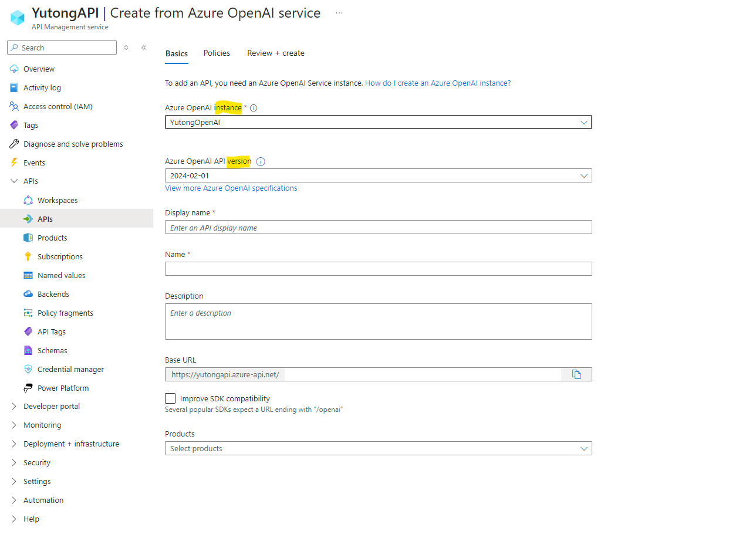Click the sort arrows icon beside Search
This screenshot has width=756, height=548.
click(x=126, y=48)
